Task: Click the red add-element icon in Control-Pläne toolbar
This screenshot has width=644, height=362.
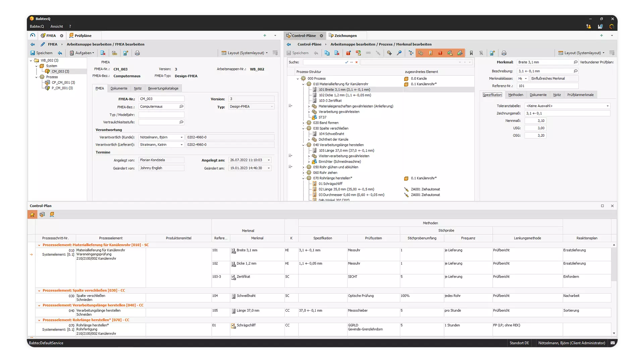Action: point(348,53)
